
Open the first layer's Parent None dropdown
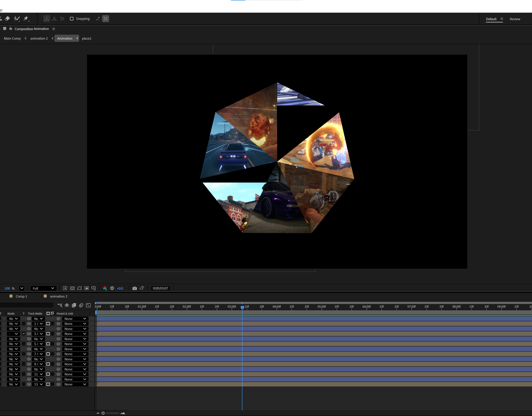75,319
